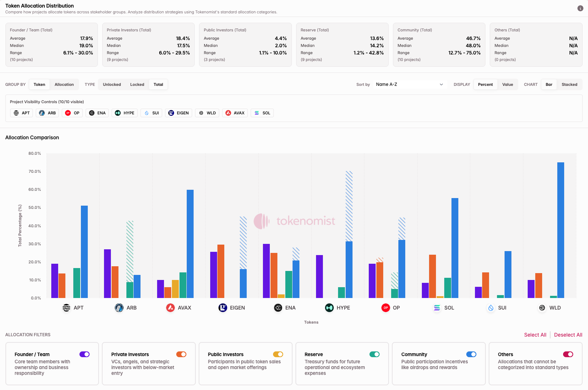The width and height of the screenshot is (588, 390).
Task: Disable the Community allocation filter
Action: coord(471,354)
